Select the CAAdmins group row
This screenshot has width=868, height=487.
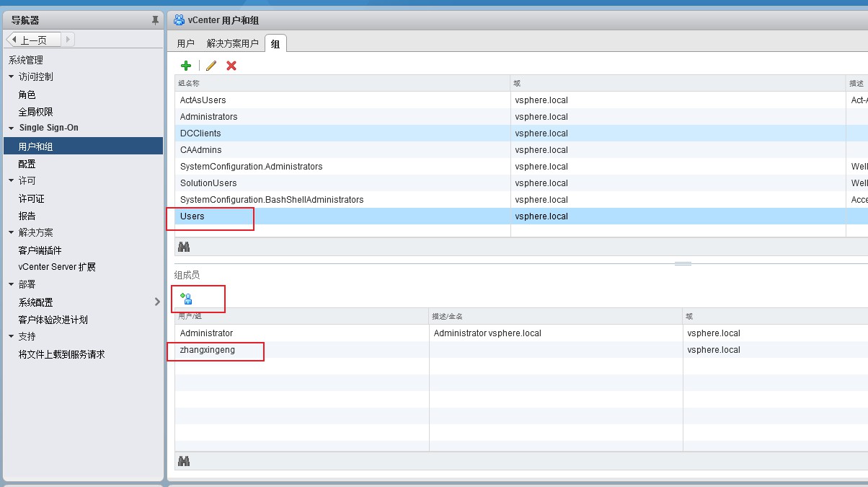pyautogui.click(x=521, y=150)
